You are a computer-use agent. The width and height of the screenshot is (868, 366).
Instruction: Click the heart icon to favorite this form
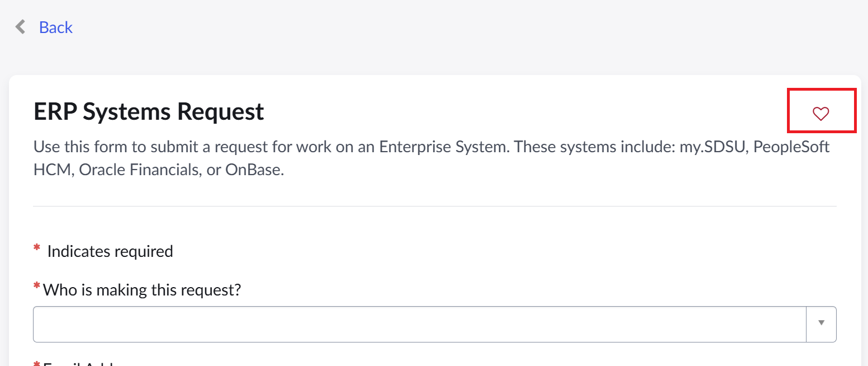[820, 114]
